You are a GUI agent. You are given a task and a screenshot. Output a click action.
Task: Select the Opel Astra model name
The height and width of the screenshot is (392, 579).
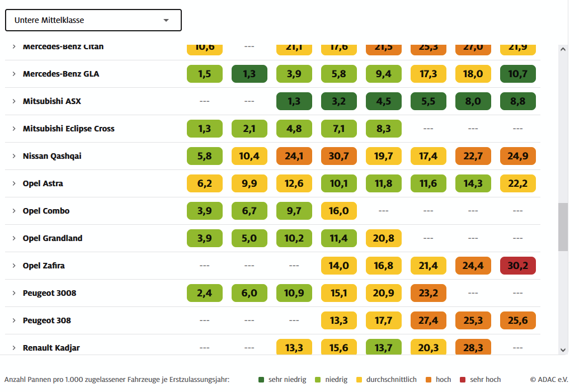click(x=43, y=183)
